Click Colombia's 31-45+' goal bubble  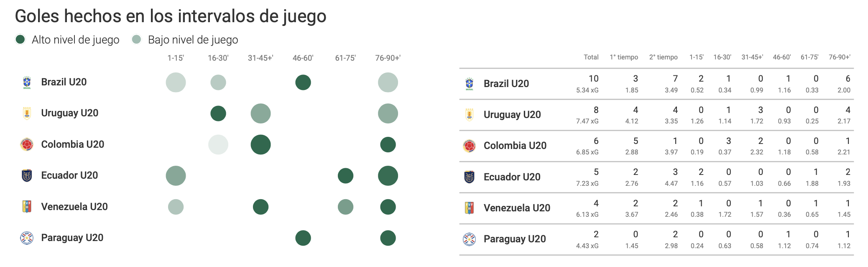(260, 145)
